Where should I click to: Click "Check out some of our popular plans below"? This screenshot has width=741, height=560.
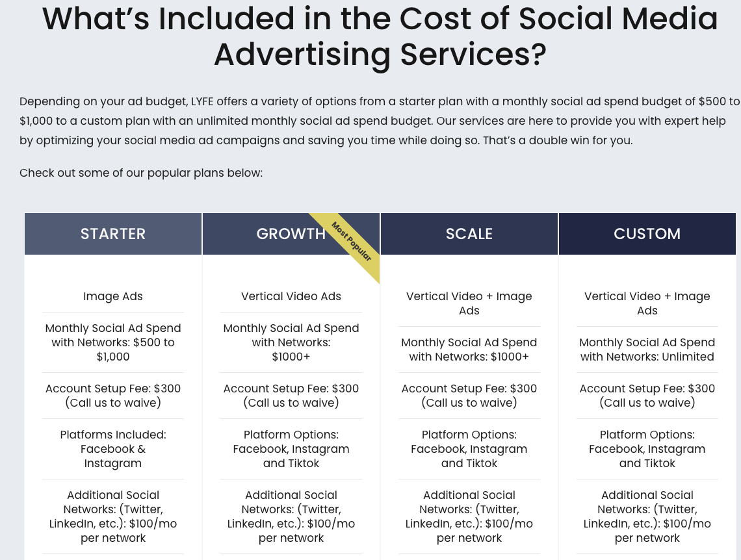(141, 173)
